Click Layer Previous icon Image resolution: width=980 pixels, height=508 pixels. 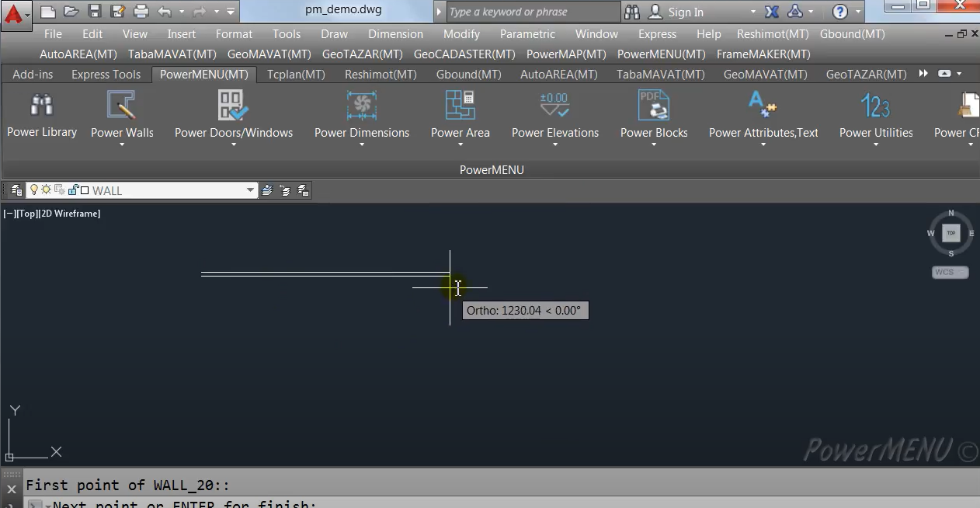[x=285, y=190]
